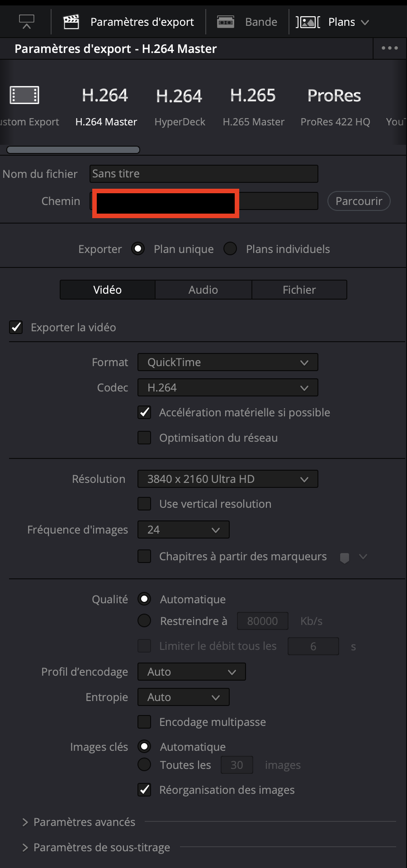Screen dimensions: 407x868
Task: Open the Format QuickTime dropdown
Action: (x=227, y=362)
